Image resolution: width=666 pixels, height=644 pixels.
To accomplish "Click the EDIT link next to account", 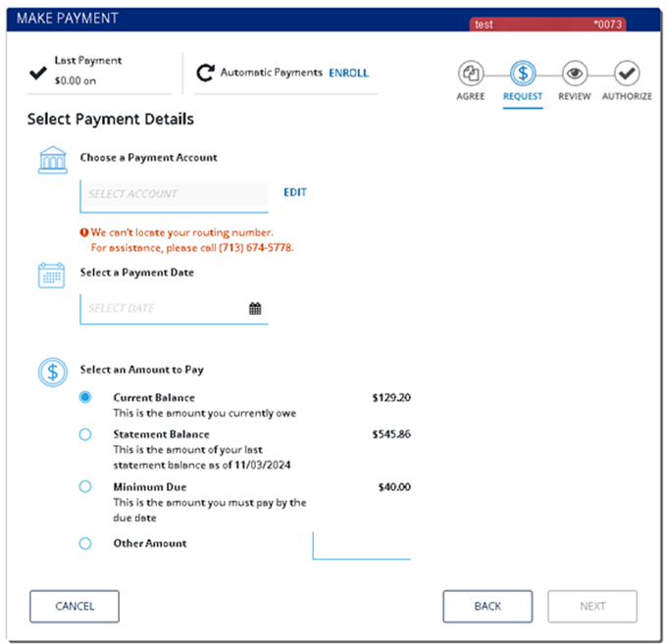I will 295,192.
